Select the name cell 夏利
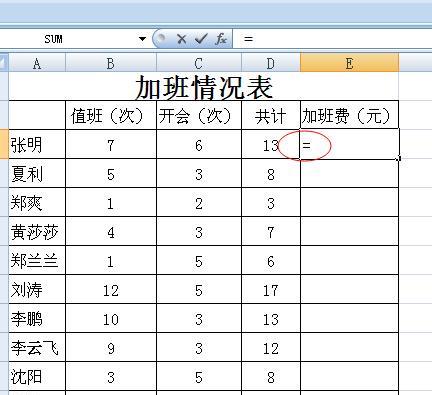Screen dimensions: 432x395 37,173
